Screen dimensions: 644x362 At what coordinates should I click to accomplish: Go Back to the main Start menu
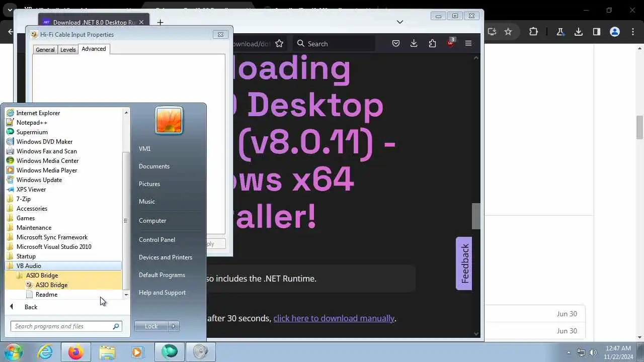(31, 307)
